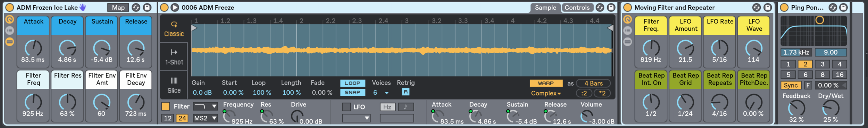Select delay time 3 in Ping Pong
The image size is (868, 128).
[822, 64]
